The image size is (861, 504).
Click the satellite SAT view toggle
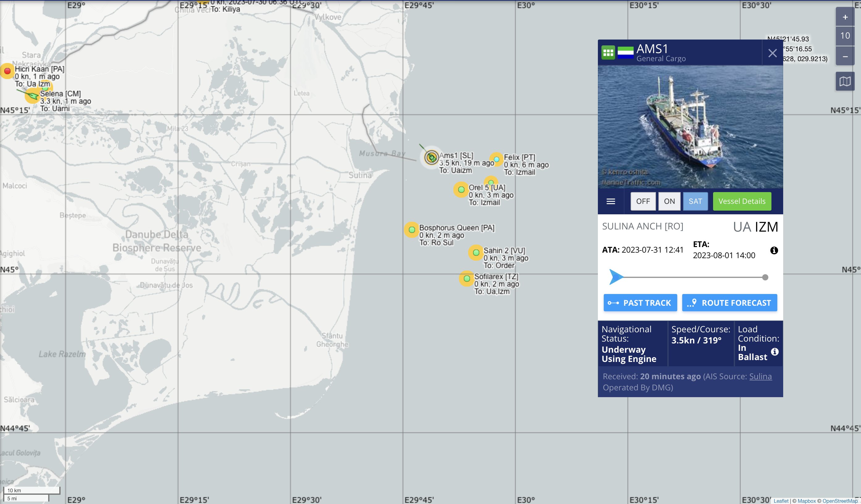click(x=695, y=201)
